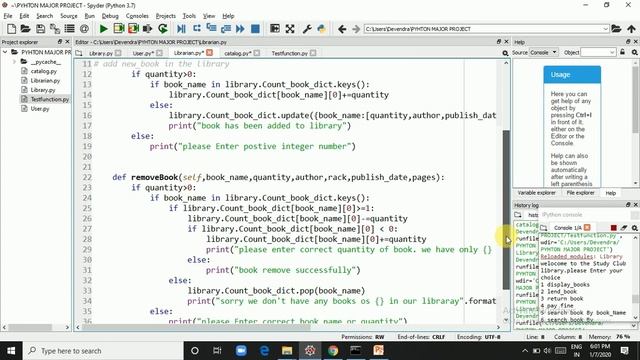This screenshot has height=360, width=640.
Task: Open file using the folder toolbar icon
Action: [x=25, y=29]
